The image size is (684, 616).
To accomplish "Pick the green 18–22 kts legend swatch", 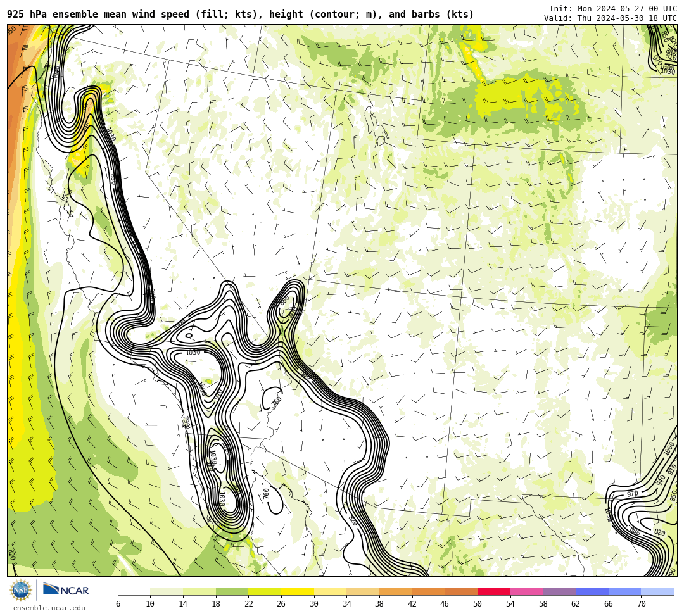I will [232, 591].
